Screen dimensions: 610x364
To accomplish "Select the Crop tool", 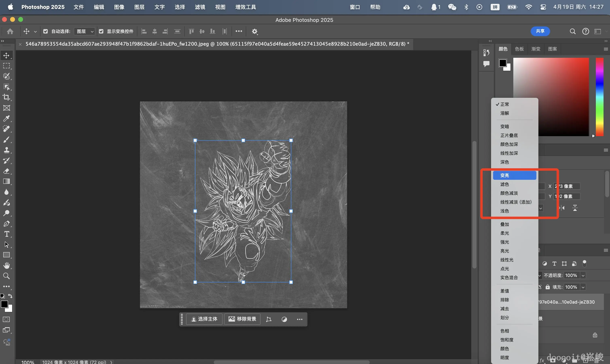I will [6, 97].
